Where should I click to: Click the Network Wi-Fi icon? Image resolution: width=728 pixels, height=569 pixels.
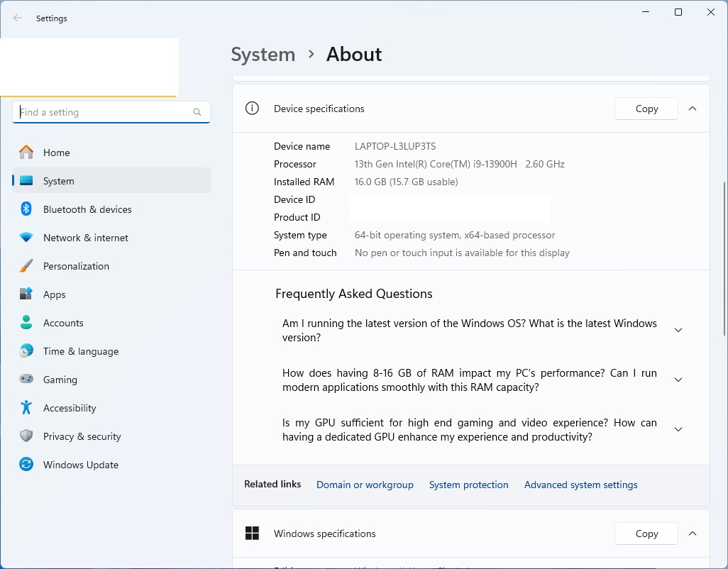[x=26, y=237]
